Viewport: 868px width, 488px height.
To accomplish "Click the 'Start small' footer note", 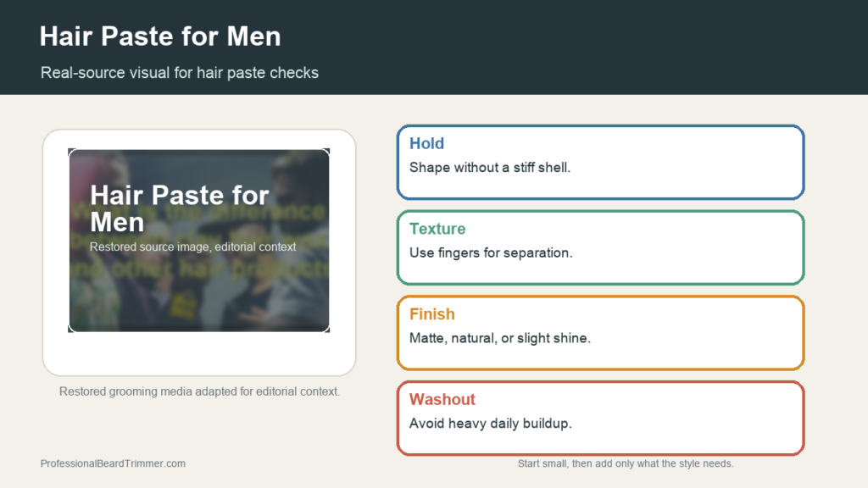I will pos(626,463).
